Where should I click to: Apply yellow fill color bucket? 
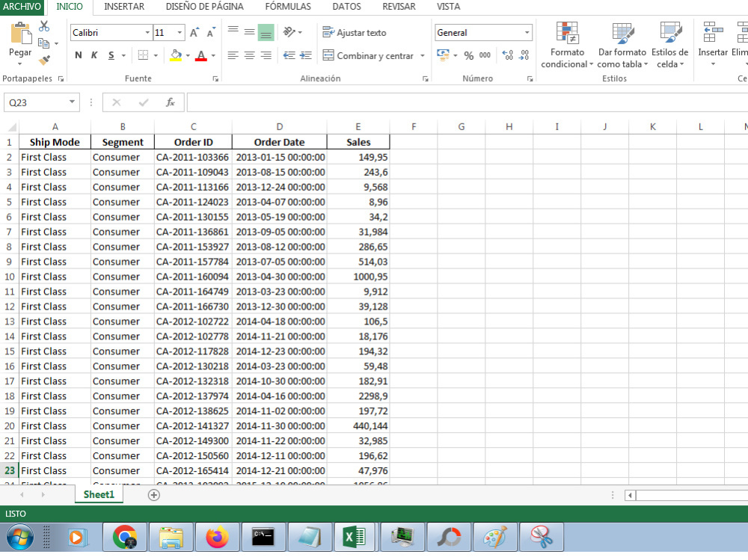pyautogui.click(x=176, y=55)
